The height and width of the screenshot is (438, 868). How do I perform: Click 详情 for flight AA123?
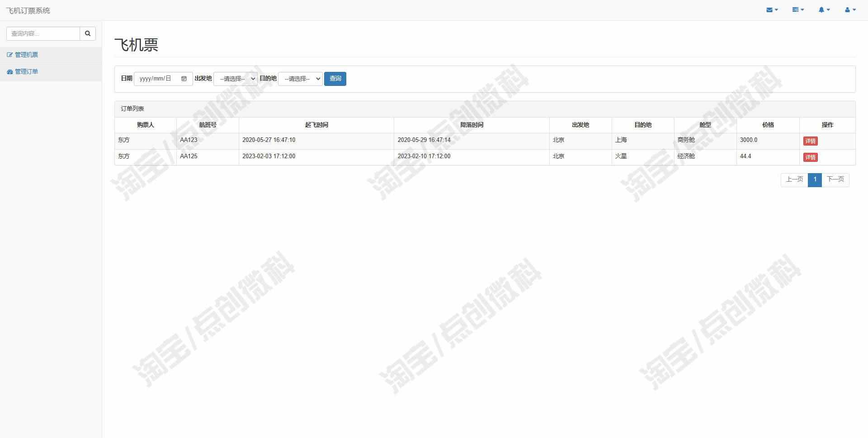(x=810, y=141)
